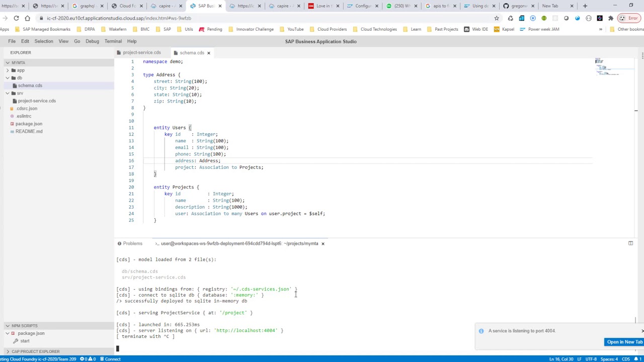This screenshot has height=362, width=644.
Task: Click the EXPLORER panel header
Action: pos(21,52)
